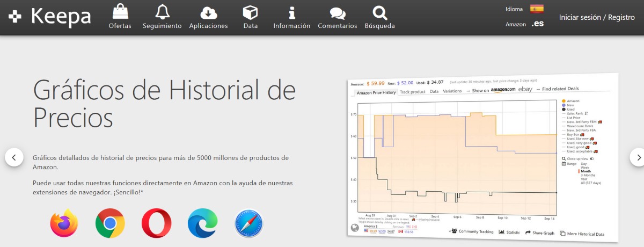Image resolution: width=644 pixels, height=247 pixels.
Task: Click Track product tab in chart preview
Action: (x=412, y=92)
